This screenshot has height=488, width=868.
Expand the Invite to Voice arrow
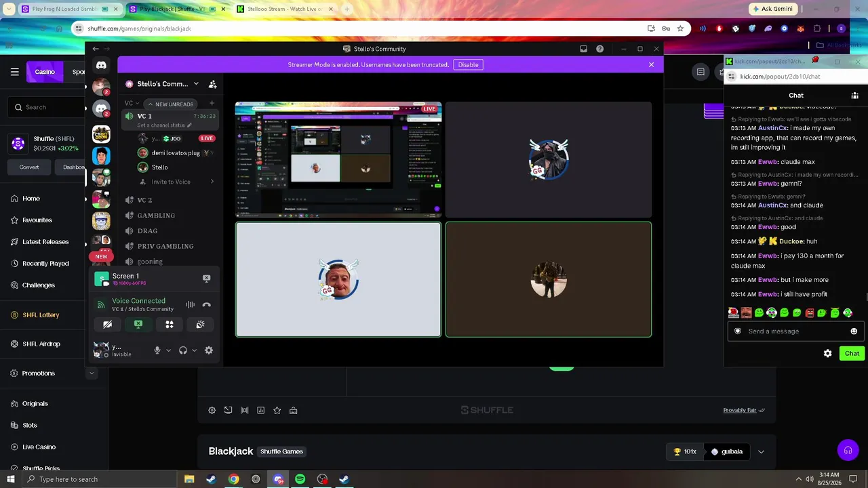212,182
